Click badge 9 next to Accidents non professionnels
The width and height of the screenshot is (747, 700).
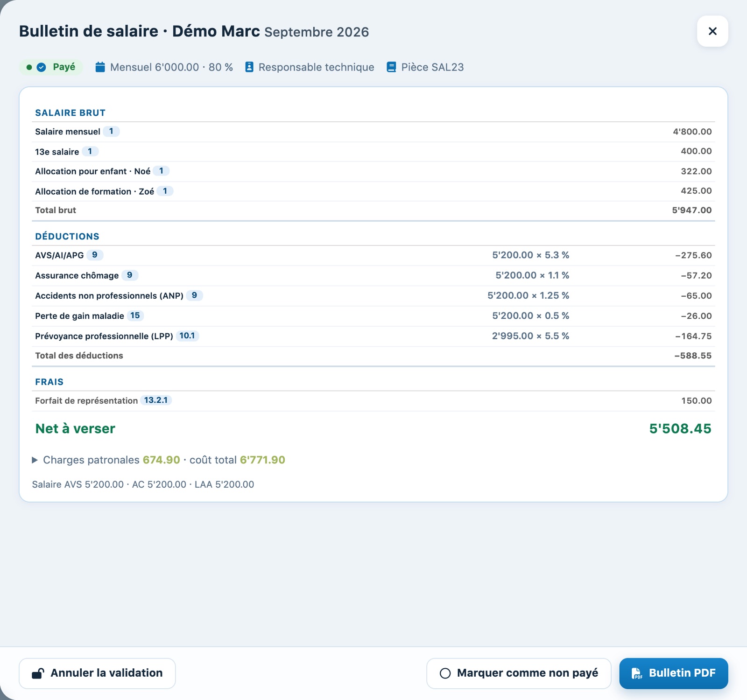[194, 295]
